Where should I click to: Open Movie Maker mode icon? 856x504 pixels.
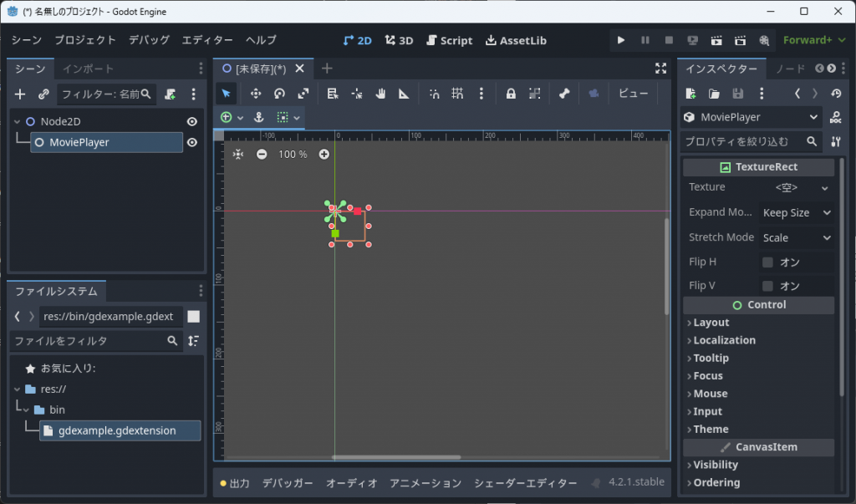coord(764,40)
